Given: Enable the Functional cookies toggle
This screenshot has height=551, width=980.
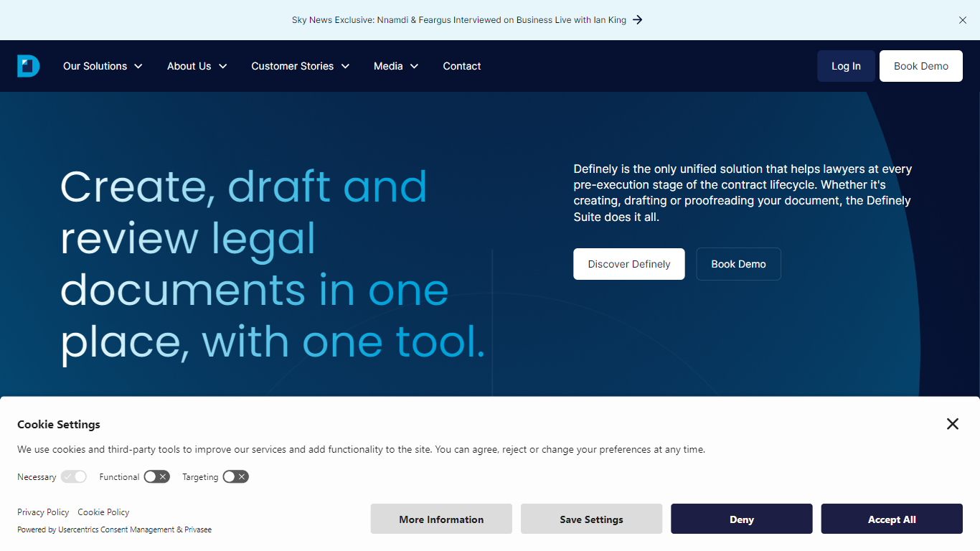Looking at the screenshot, I should [x=156, y=477].
